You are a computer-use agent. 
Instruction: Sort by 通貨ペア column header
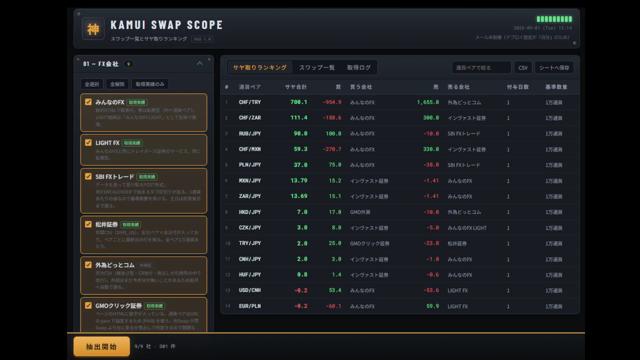pos(250,87)
